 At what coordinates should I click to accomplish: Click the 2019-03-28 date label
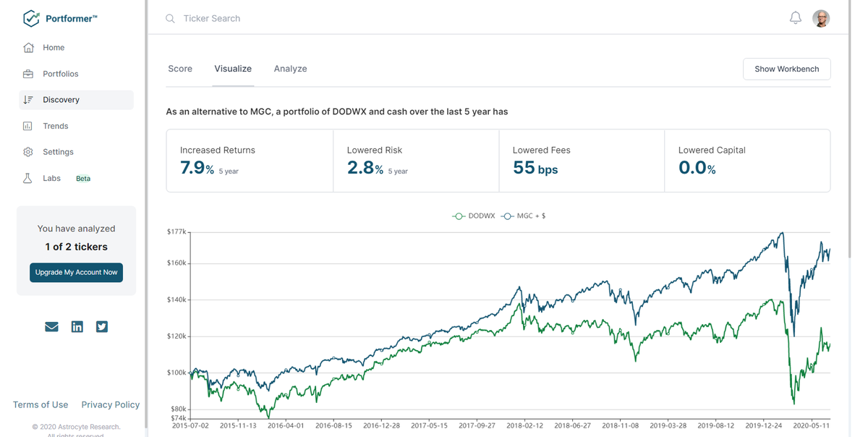coord(668,426)
